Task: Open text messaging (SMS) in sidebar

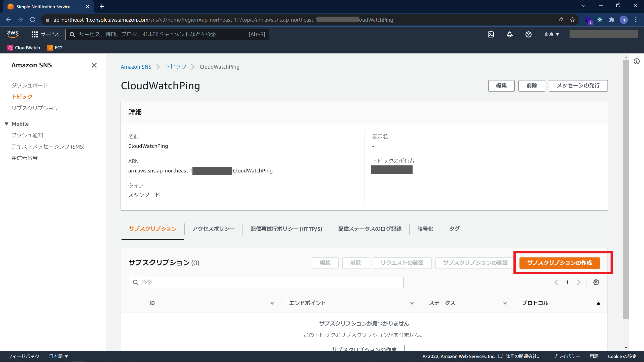Action: coord(48,147)
